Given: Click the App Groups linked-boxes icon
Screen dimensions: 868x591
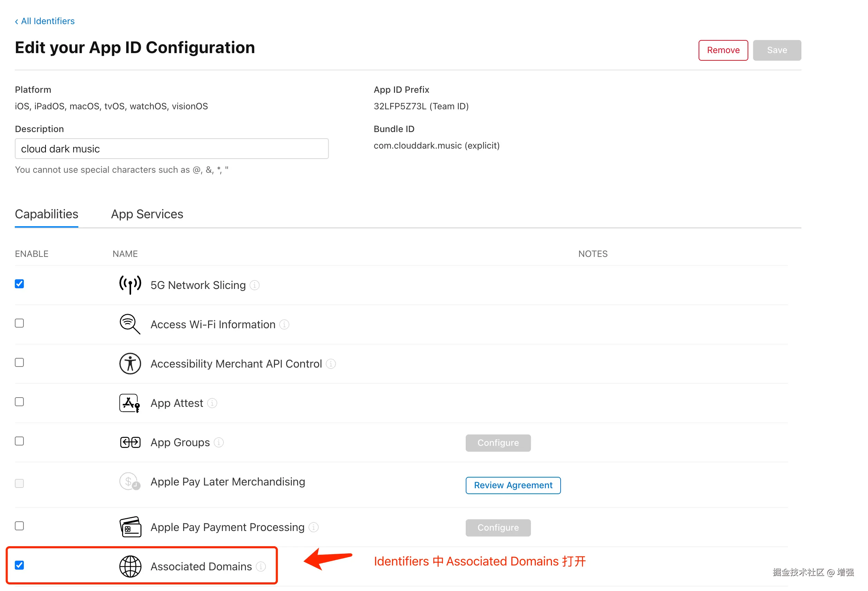Looking at the screenshot, I should tap(130, 442).
